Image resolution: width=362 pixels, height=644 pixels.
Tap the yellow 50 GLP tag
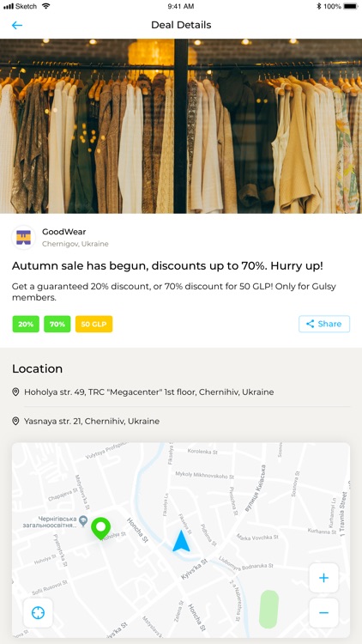tap(94, 324)
